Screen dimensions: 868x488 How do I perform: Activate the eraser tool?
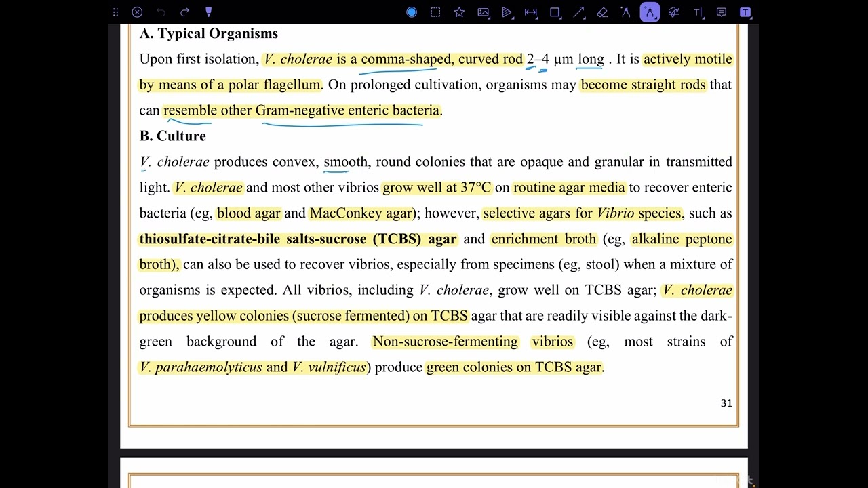point(602,12)
